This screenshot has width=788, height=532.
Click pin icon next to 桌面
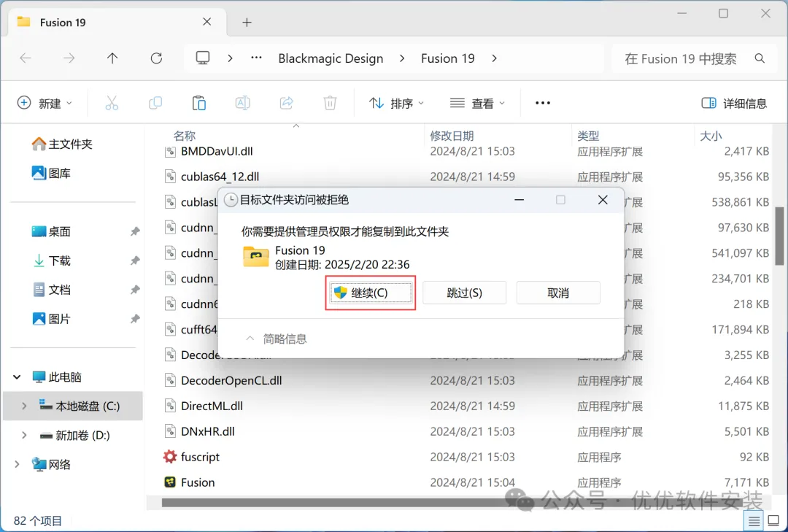click(135, 231)
